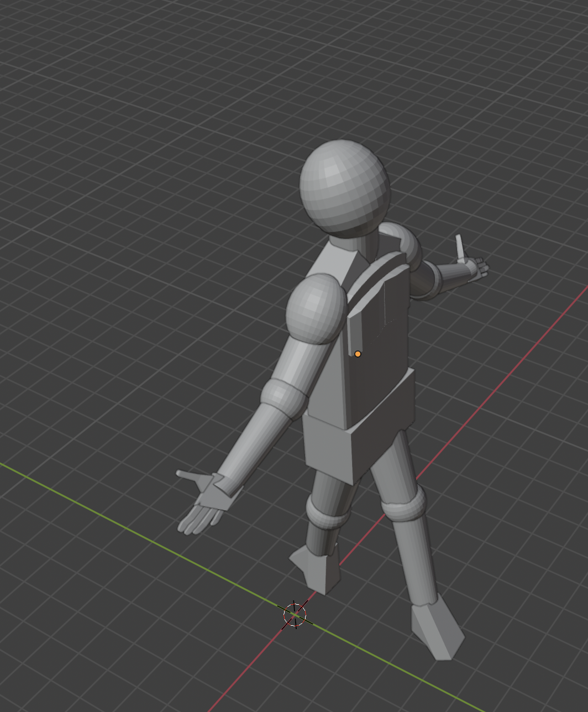Select the foot farthest from the 3D cursor
This screenshot has height=712, width=588.
[438, 627]
